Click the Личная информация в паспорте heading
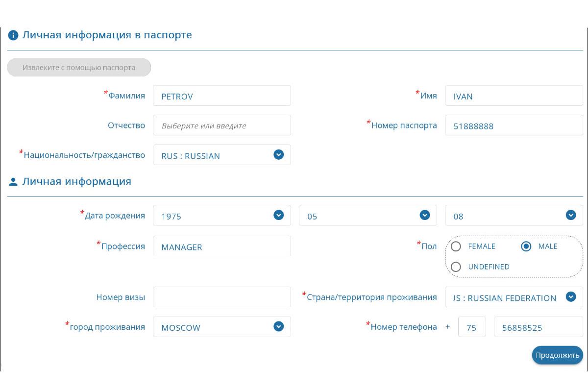Screen dimensions: 588x392 (107, 35)
